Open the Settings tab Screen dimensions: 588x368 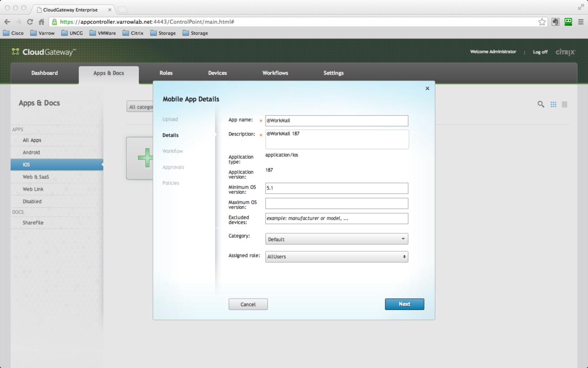click(x=334, y=73)
